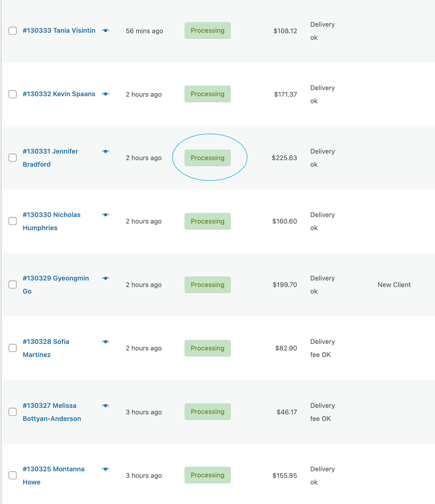The image size is (435, 504).
Task: Open order #130332 Kevin Spaans link
Action: 59,94
